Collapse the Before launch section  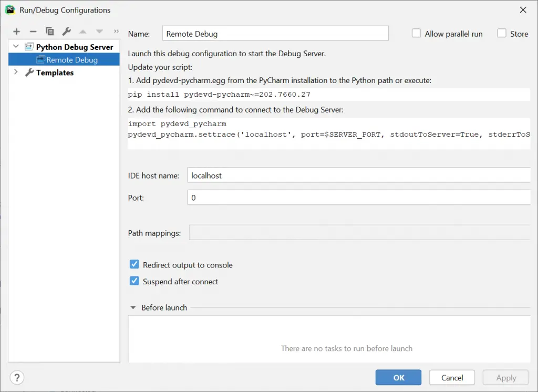tap(133, 307)
